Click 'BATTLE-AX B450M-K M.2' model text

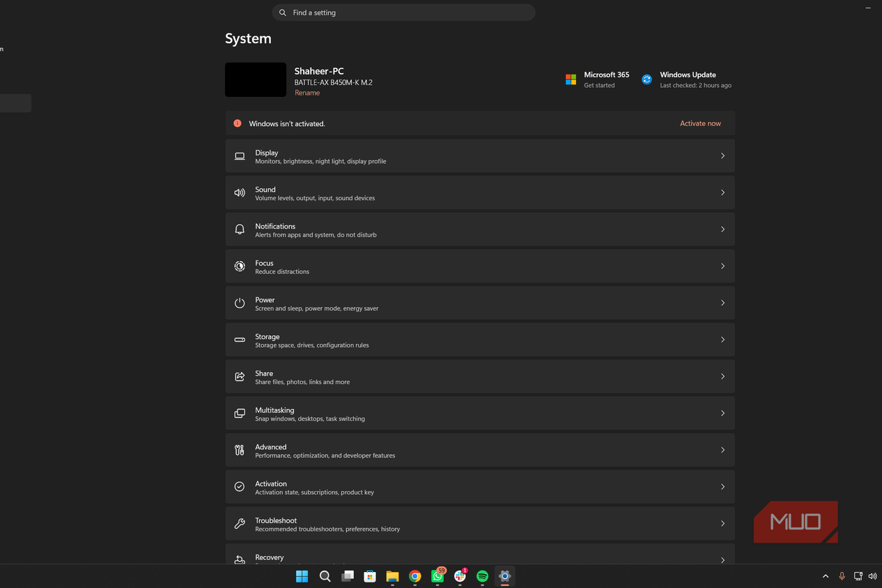(334, 82)
